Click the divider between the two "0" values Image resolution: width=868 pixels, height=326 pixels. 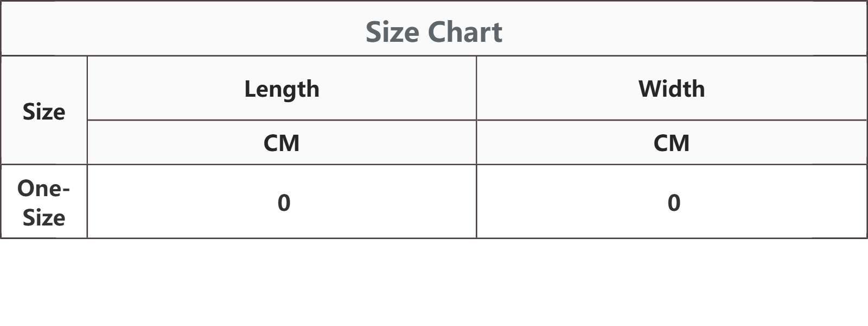(476, 202)
